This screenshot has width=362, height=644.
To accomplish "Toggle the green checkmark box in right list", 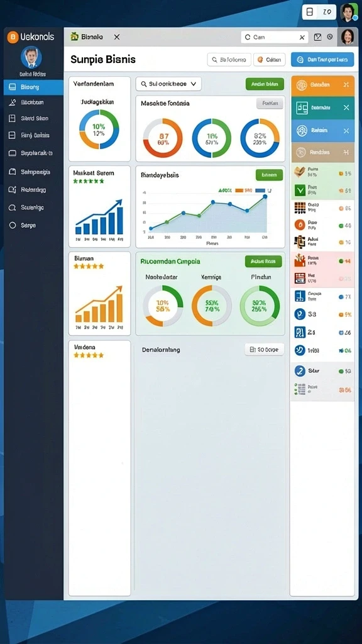I will [300, 190].
